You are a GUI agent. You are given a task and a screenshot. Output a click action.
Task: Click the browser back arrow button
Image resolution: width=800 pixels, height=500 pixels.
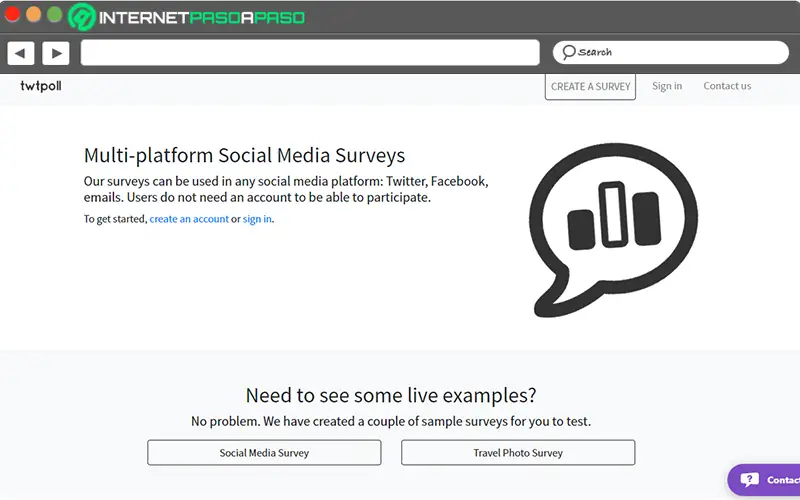point(21,53)
